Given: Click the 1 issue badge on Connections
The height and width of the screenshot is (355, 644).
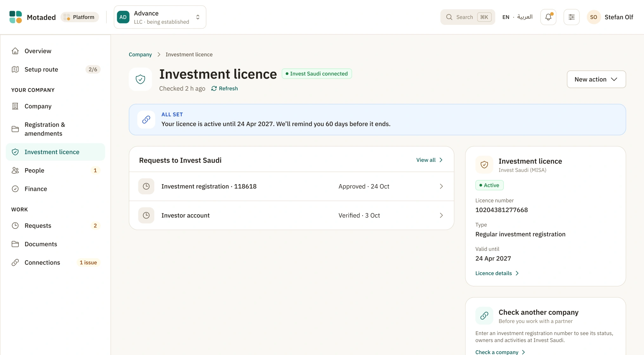Looking at the screenshot, I should 88,262.
